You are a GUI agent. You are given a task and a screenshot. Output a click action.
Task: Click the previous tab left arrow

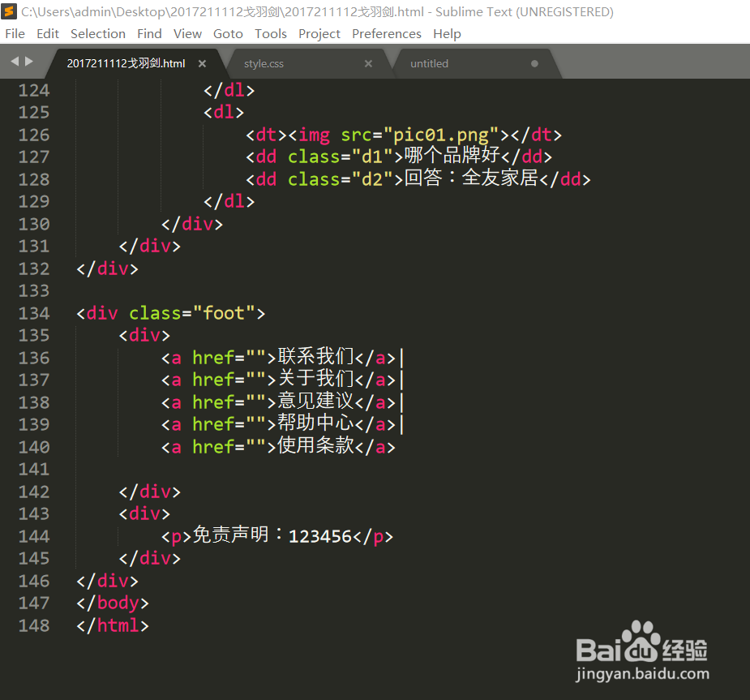click(x=15, y=62)
